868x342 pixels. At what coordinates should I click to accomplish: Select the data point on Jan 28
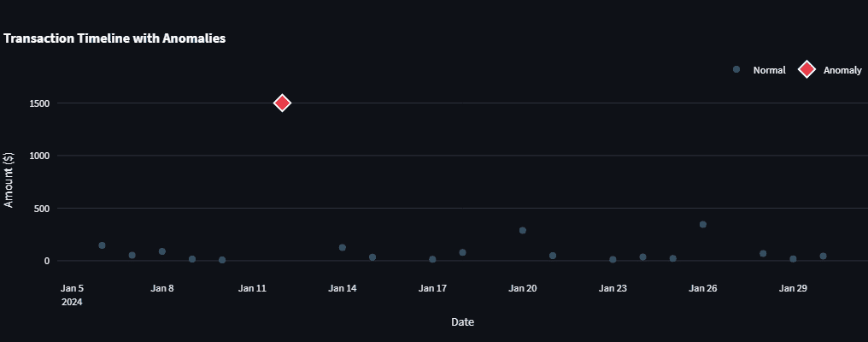pos(763,254)
